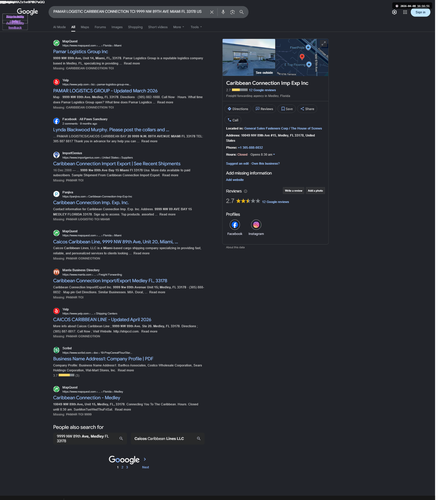Switch to the Maps tab
Viewport: 440px width, 500px height.
(x=85, y=27)
